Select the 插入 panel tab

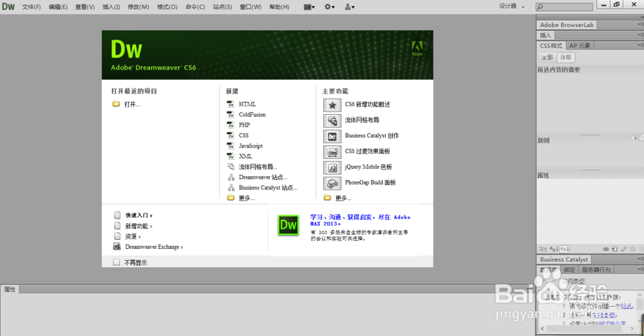(x=545, y=35)
